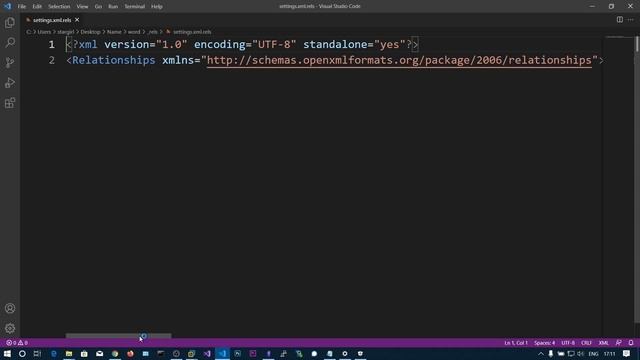640x360 pixels.
Task: Open the Edit menu
Action: pos(37,7)
